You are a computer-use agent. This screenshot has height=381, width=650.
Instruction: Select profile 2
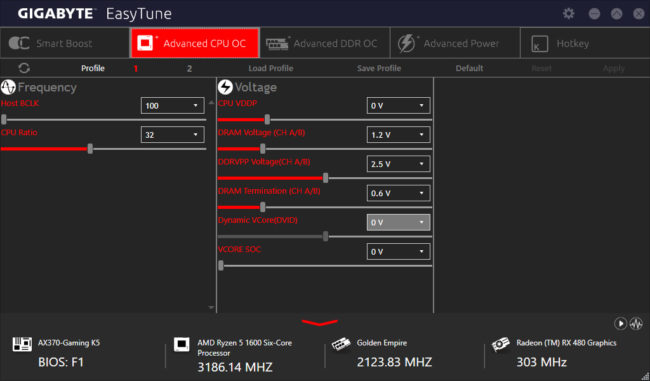(189, 68)
